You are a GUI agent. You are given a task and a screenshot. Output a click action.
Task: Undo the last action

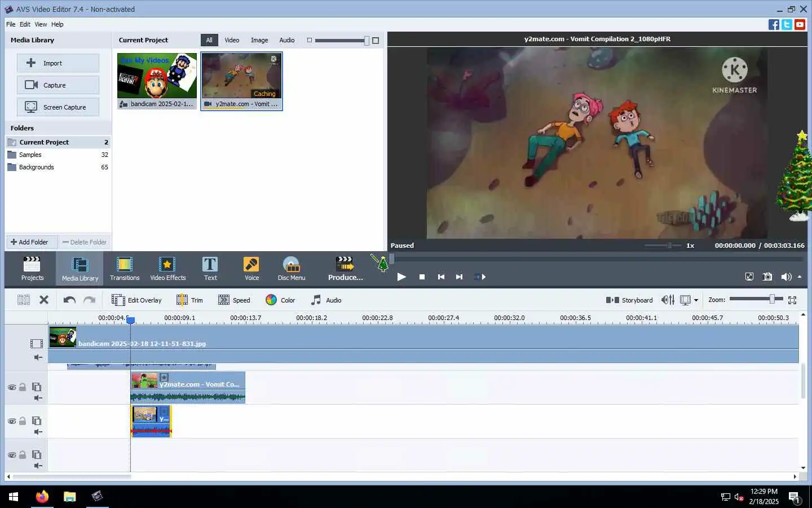(x=69, y=300)
